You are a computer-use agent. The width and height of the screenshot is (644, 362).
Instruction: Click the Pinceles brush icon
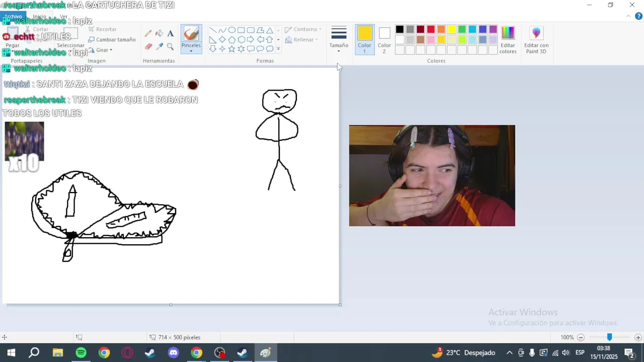191,34
